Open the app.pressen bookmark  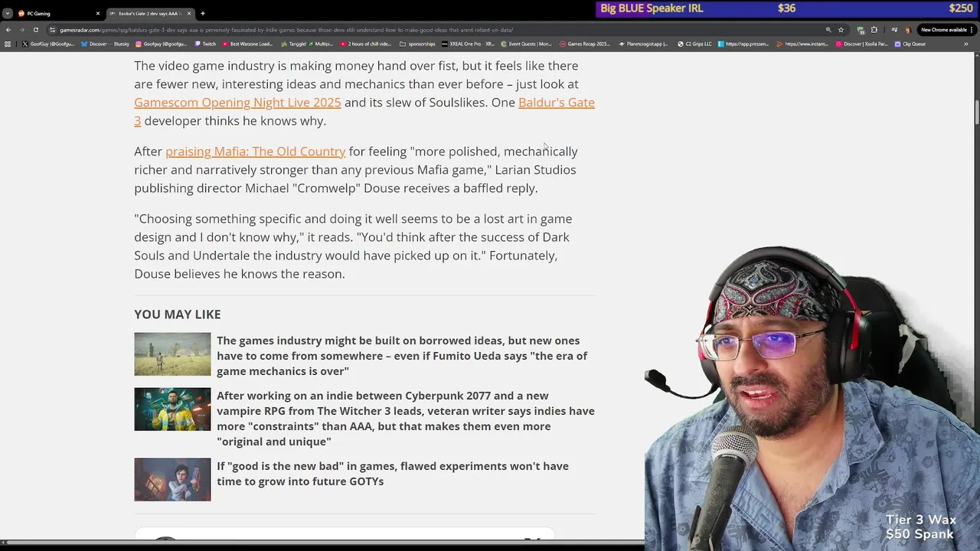[743, 44]
